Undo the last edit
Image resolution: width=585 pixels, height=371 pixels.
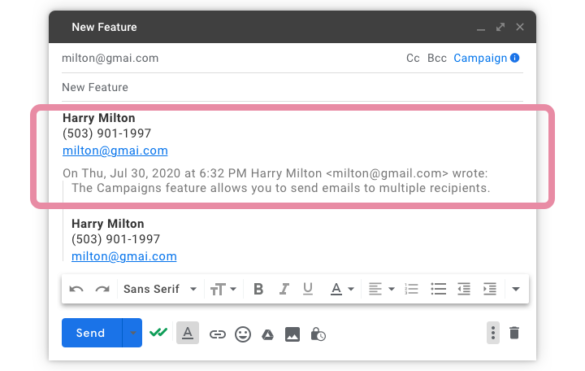point(76,289)
